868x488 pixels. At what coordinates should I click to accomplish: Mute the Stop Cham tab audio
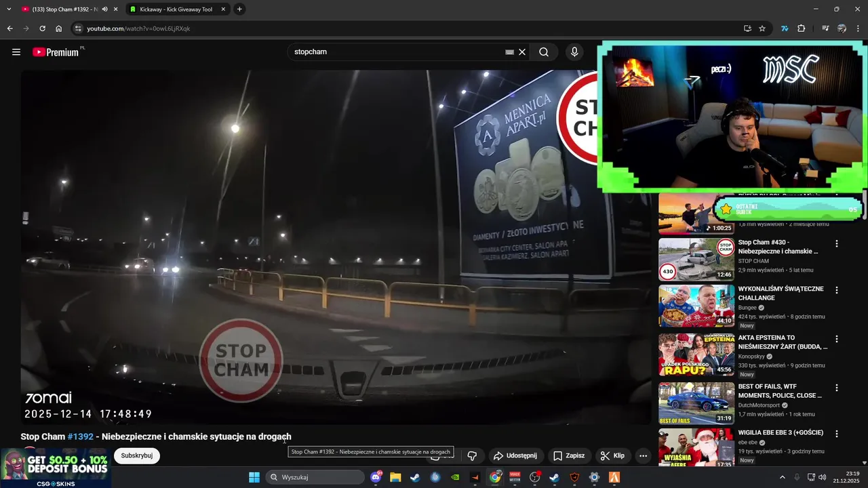coord(104,9)
